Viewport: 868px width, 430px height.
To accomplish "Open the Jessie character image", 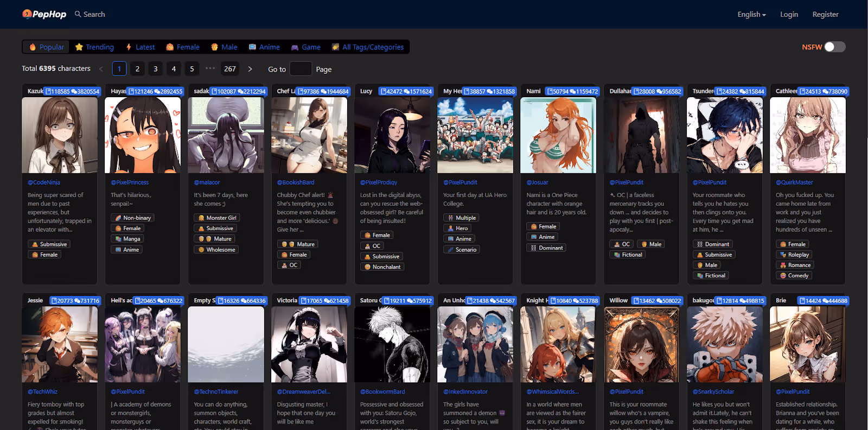I will [x=60, y=345].
